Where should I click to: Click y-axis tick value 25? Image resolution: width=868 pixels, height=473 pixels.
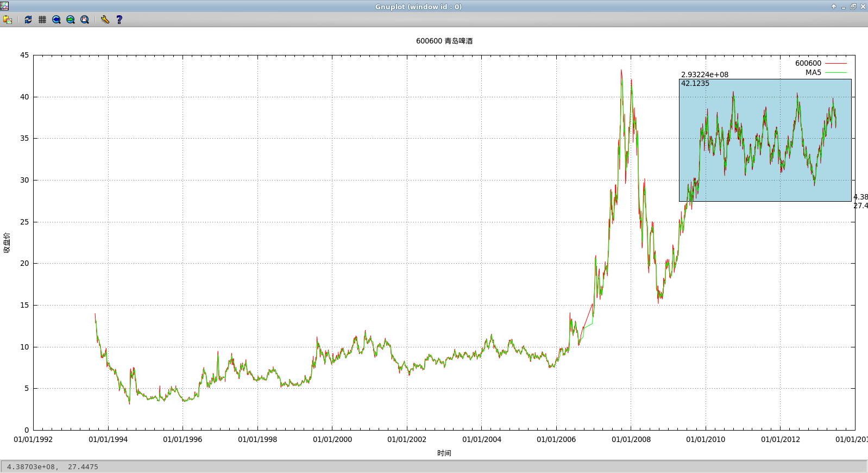[x=24, y=222]
